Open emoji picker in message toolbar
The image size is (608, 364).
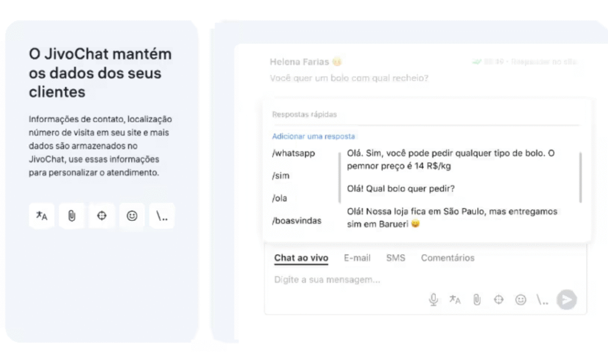(520, 300)
